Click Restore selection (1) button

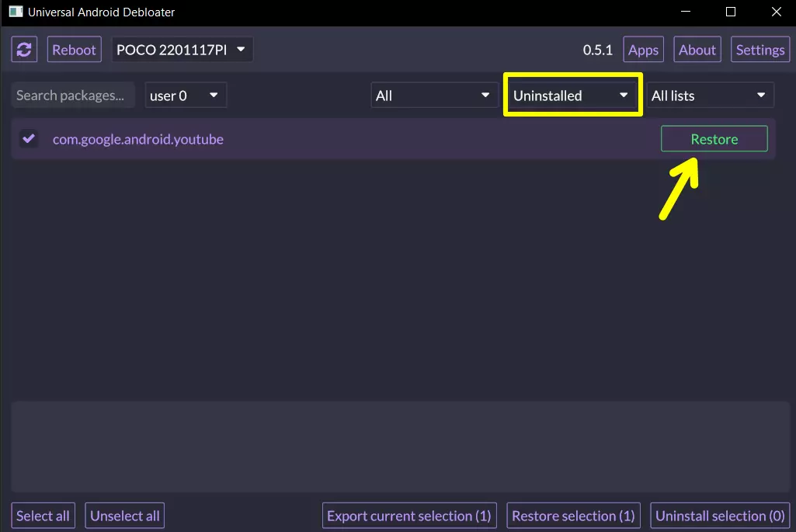(573, 516)
